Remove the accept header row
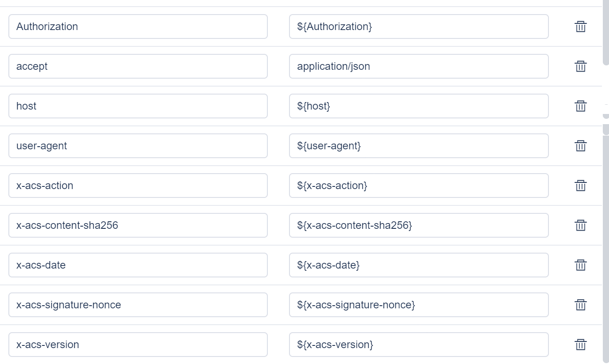Image resolution: width=609 pixels, height=364 pixels. click(x=580, y=66)
